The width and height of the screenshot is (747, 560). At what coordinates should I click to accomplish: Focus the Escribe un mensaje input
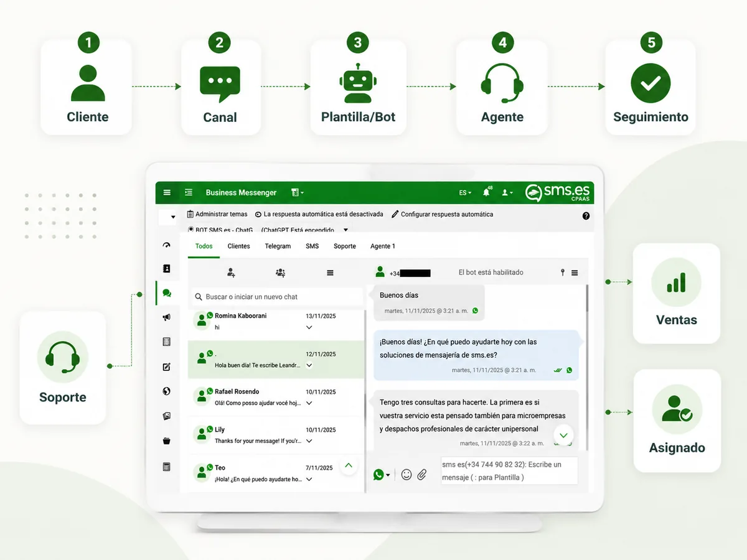(509, 471)
